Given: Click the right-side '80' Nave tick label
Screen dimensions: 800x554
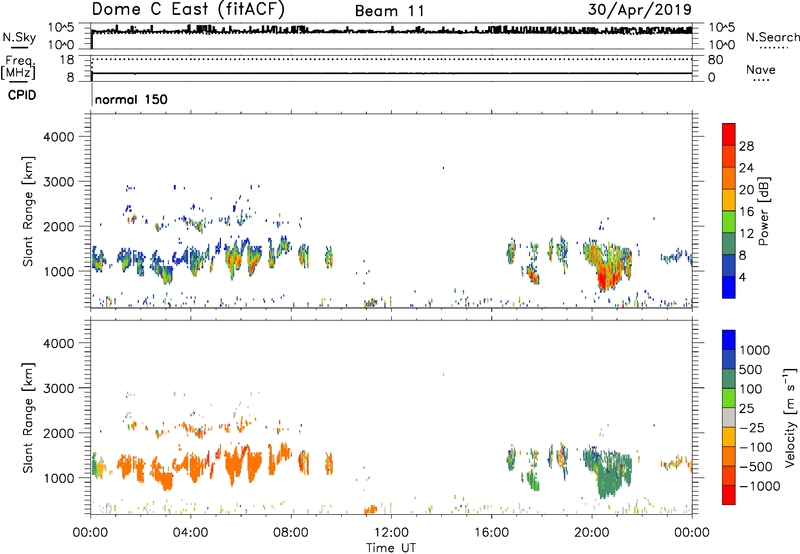Looking at the screenshot, I should (715, 60).
